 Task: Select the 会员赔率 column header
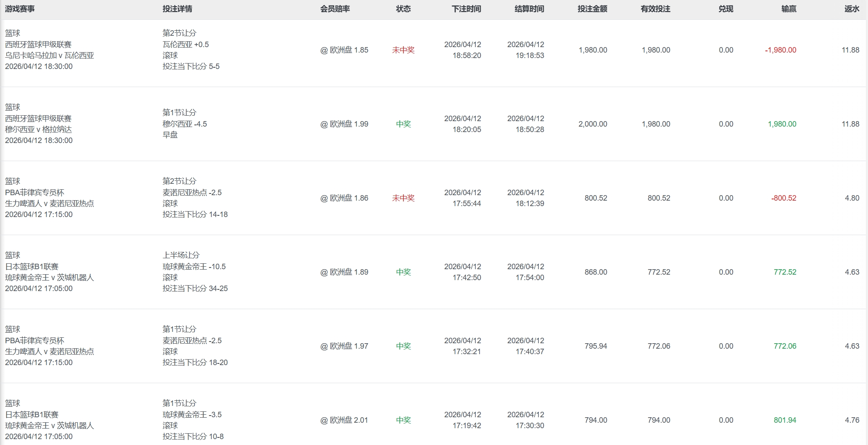pyautogui.click(x=335, y=9)
